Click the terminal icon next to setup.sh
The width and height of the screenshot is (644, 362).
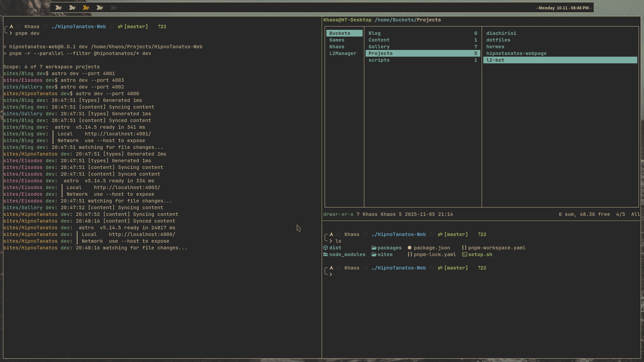465,254
